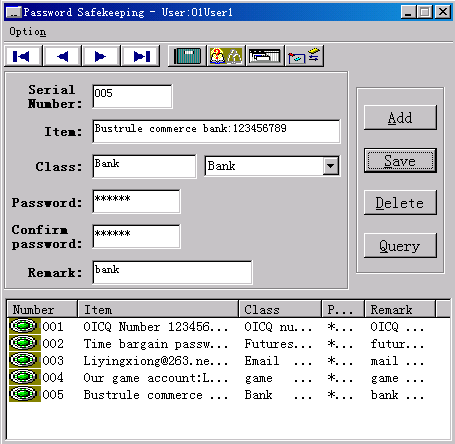Focus the Remark text field

tap(172, 273)
